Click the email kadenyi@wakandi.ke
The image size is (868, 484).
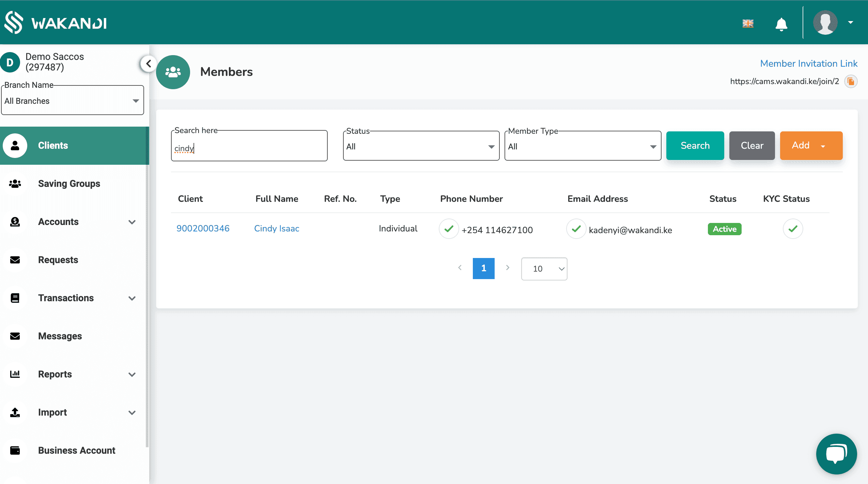pos(630,230)
